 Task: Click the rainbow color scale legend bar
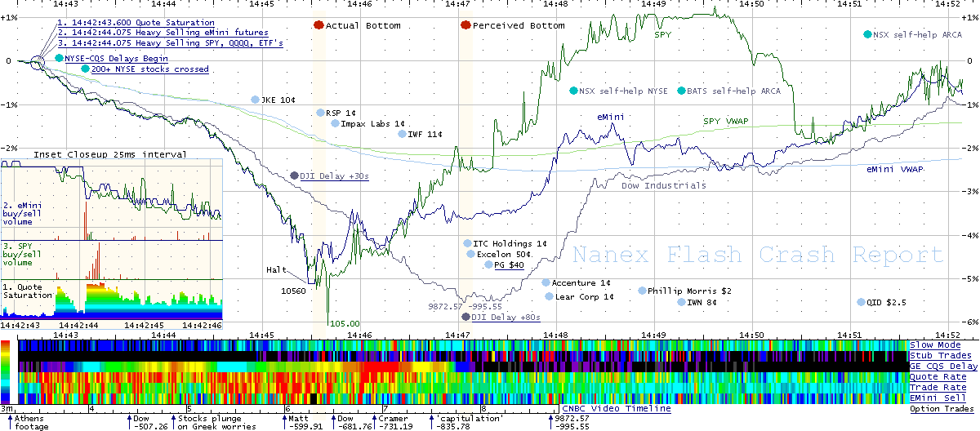pos(7,371)
